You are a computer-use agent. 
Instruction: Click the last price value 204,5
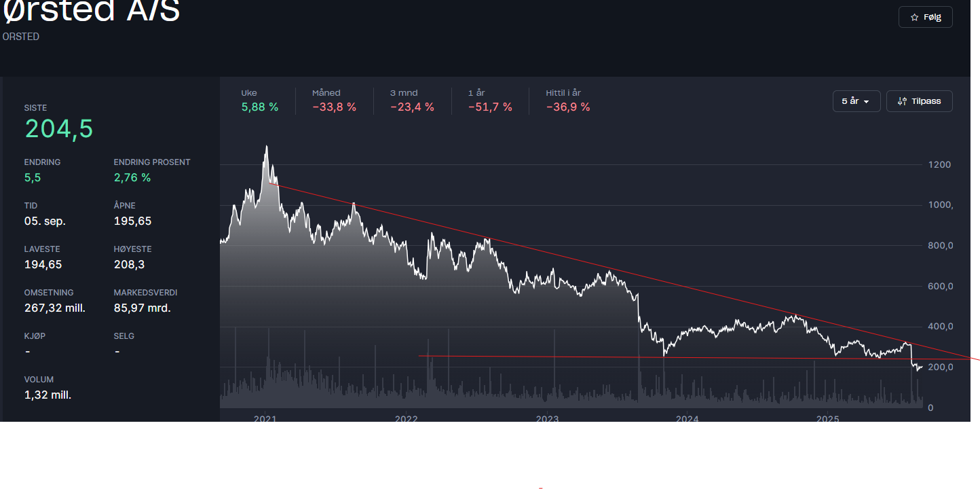59,128
